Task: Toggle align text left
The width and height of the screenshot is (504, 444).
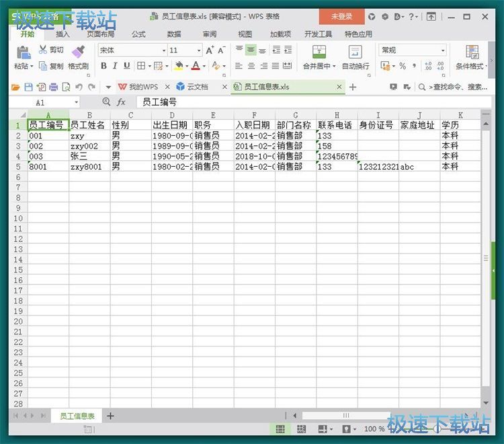Action: pyautogui.click(x=239, y=66)
